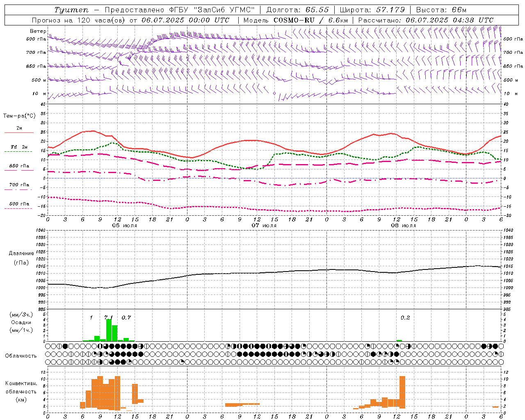Select the "Долгота: 65.55" header field
Screen dimensions: 525x420
[x=298, y=10]
